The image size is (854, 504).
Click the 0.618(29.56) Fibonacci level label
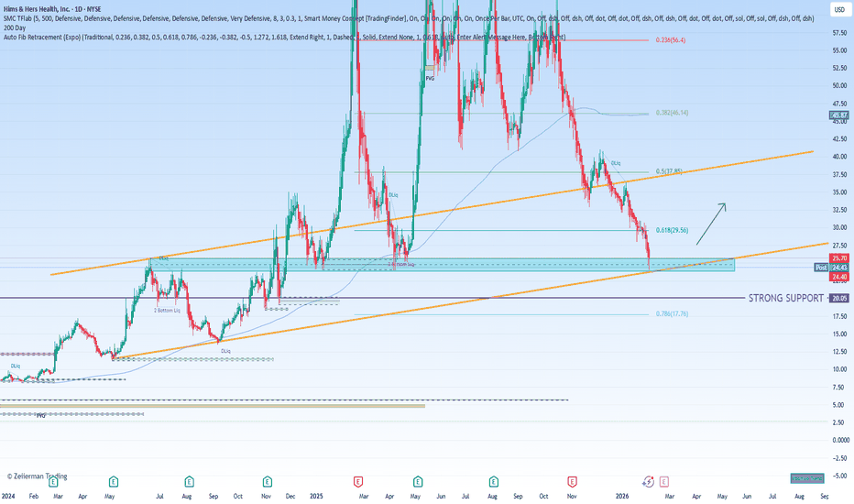pos(672,231)
